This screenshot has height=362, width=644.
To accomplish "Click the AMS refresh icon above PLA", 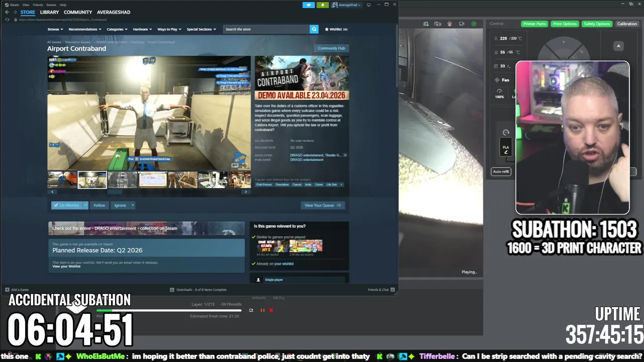I will [x=506, y=132].
